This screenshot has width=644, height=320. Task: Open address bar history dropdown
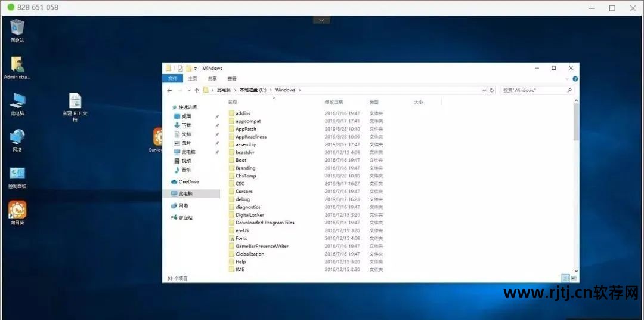coord(484,90)
